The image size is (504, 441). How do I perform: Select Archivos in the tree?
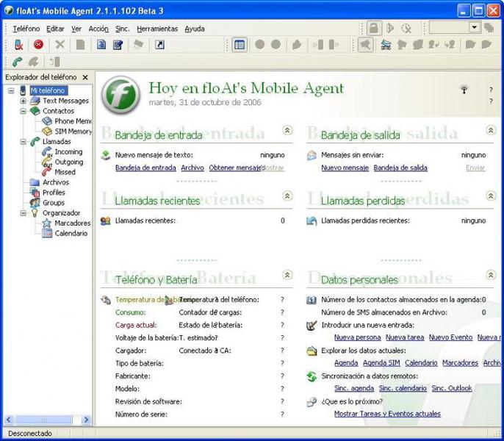click(x=56, y=182)
